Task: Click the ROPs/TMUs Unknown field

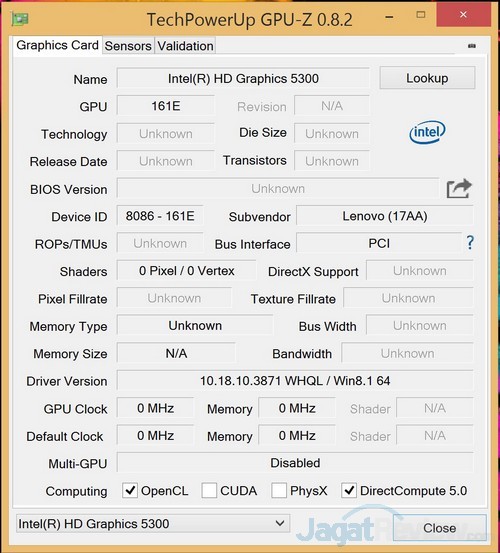Action: [x=160, y=243]
